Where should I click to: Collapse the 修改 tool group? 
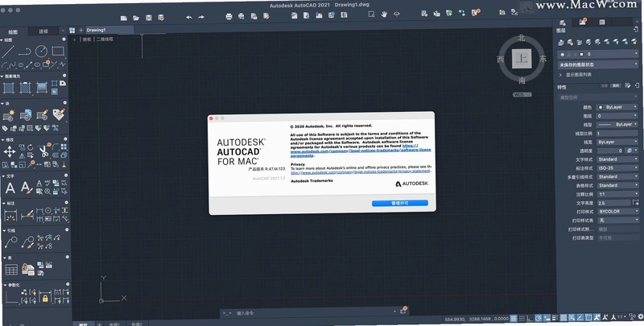(x=2, y=140)
